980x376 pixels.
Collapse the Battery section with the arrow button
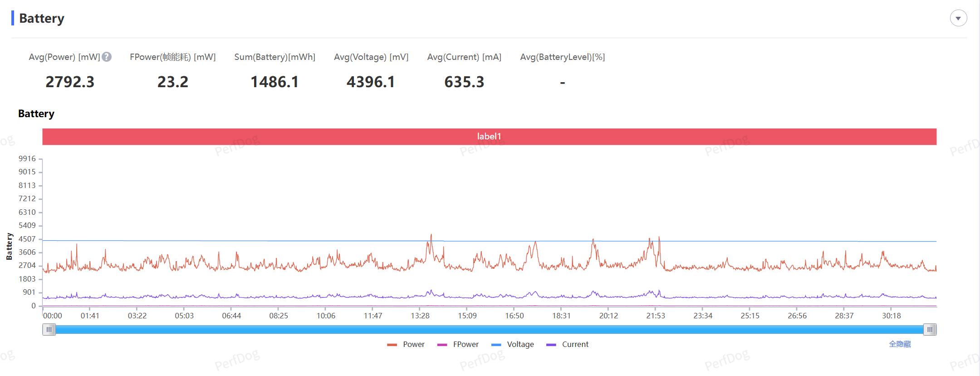[x=958, y=19]
